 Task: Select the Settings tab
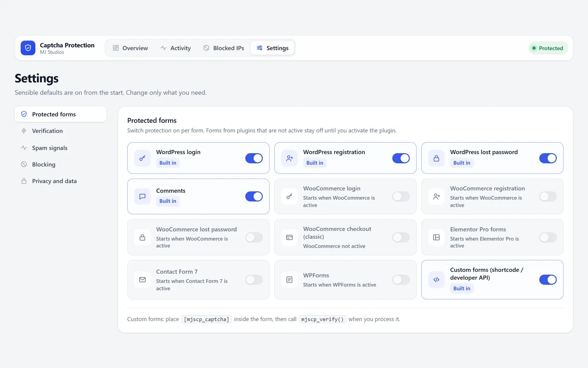point(272,48)
